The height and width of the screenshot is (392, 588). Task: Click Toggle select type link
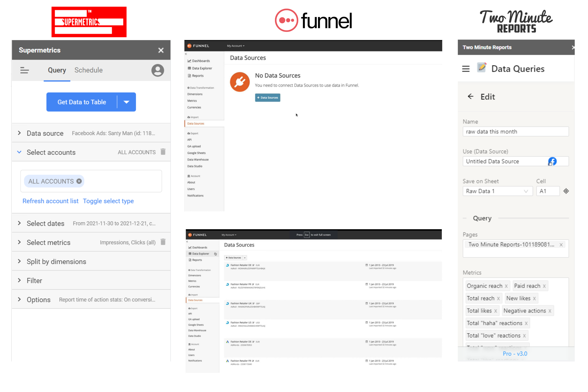pyautogui.click(x=108, y=201)
